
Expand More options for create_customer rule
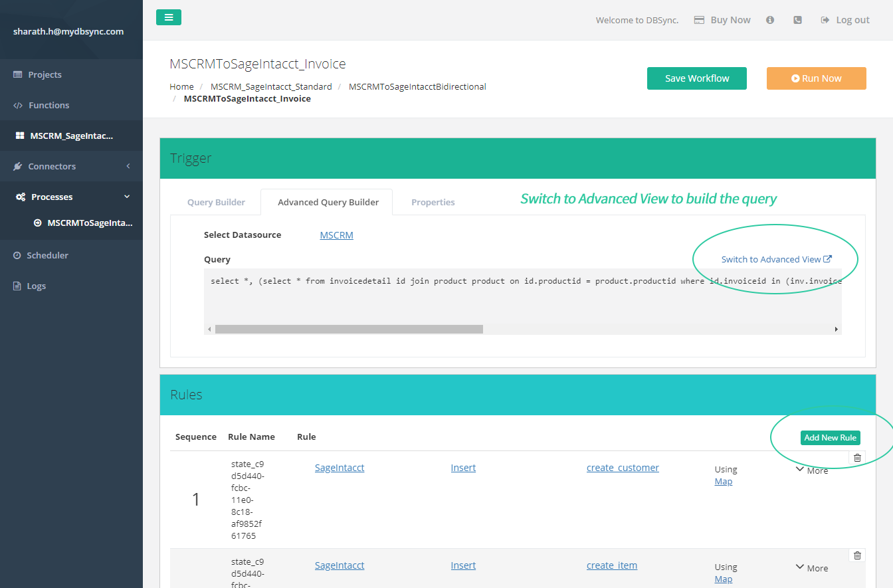pyautogui.click(x=812, y=470)
